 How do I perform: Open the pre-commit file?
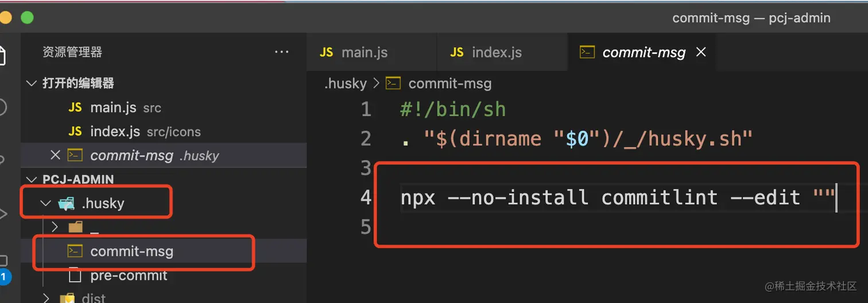coord(164,275)
